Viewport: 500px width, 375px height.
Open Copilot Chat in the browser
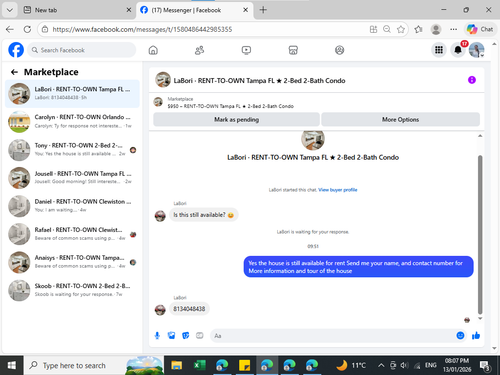click(x=480, y=29)
